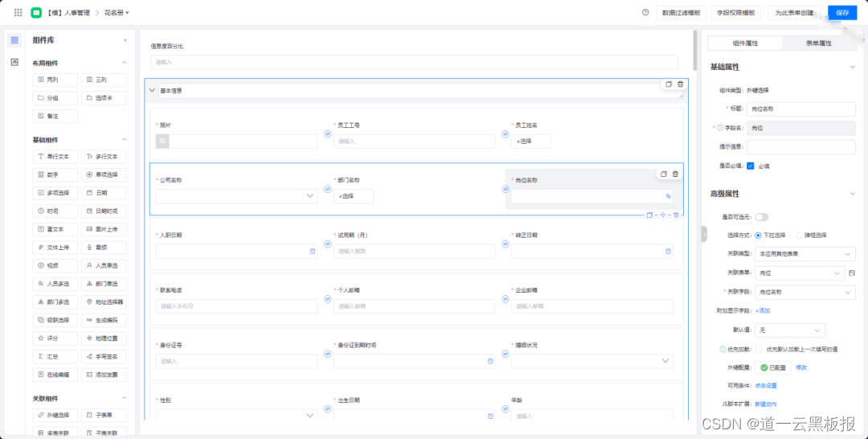Viewport: 868px width, 439px height.
Task: Add a 分组 component
Action: click(x=55, y=98)
